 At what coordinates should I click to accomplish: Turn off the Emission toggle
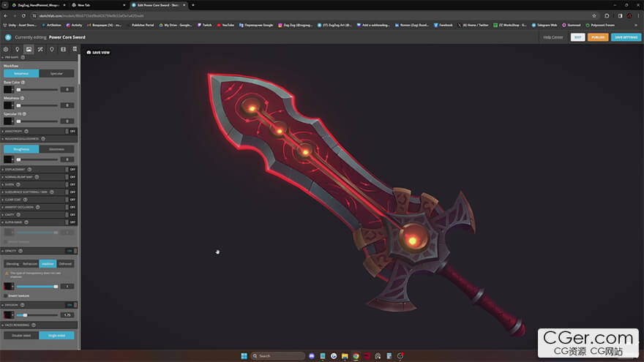click(x=71, y=304)
